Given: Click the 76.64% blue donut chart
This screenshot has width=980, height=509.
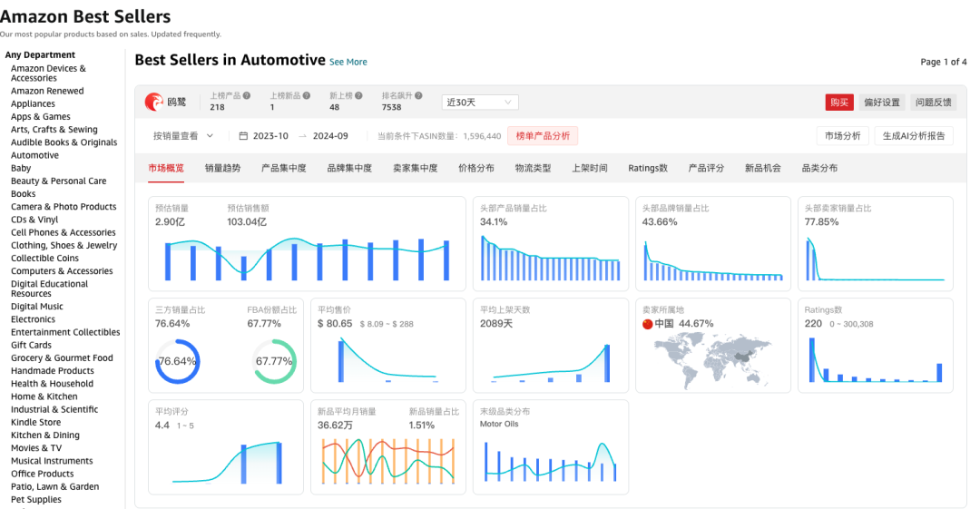Looking at the screenshot, I should coord(178,361).
